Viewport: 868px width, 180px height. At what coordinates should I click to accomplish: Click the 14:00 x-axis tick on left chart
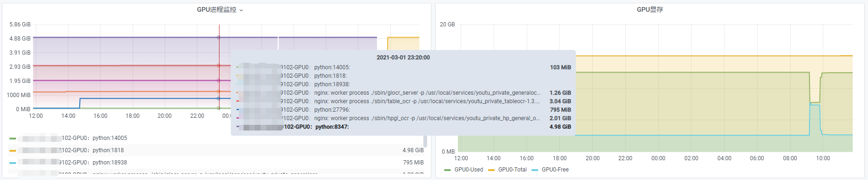point(68,116)
